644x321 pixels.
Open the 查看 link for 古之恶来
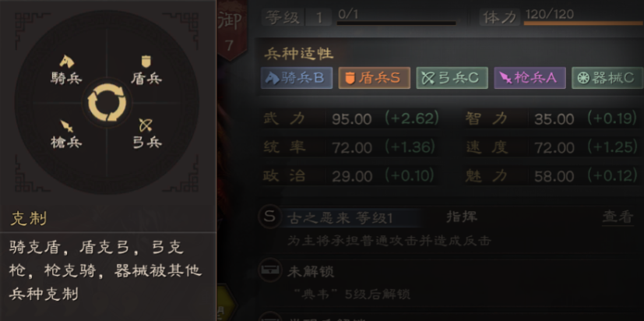[x=618, y=217]
